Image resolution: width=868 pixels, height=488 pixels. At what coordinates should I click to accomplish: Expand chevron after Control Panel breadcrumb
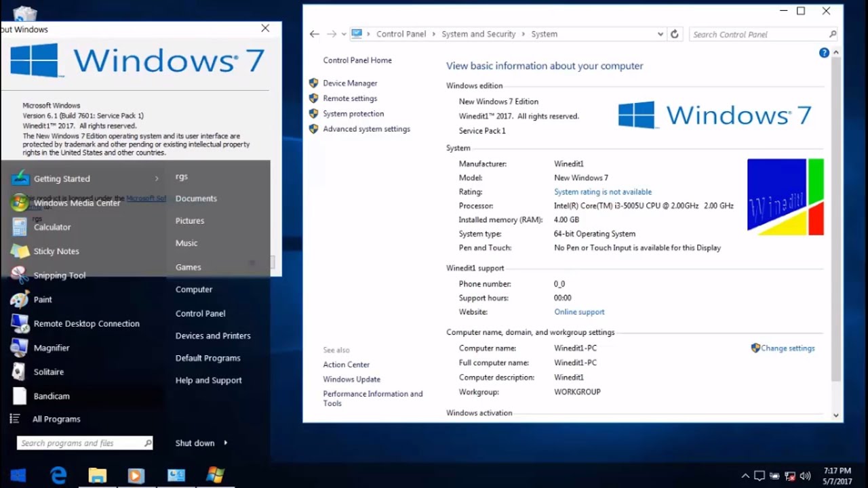[x=434, y=34]
